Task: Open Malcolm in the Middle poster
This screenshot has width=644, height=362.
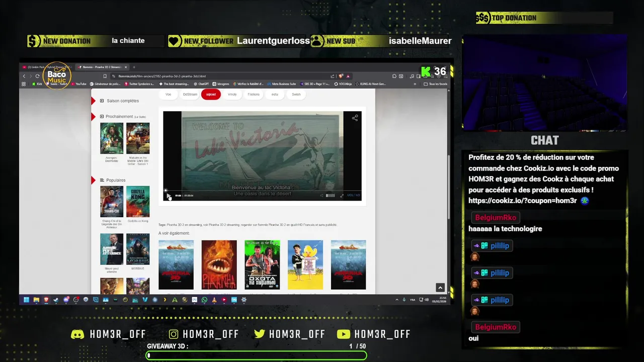Action: coord(138,138)
